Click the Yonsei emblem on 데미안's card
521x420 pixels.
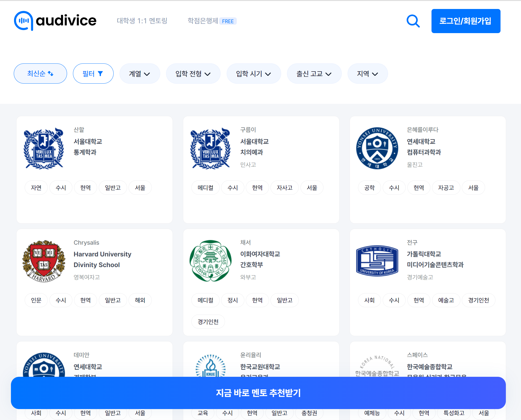pyautogui.click(x=44, y=365)
